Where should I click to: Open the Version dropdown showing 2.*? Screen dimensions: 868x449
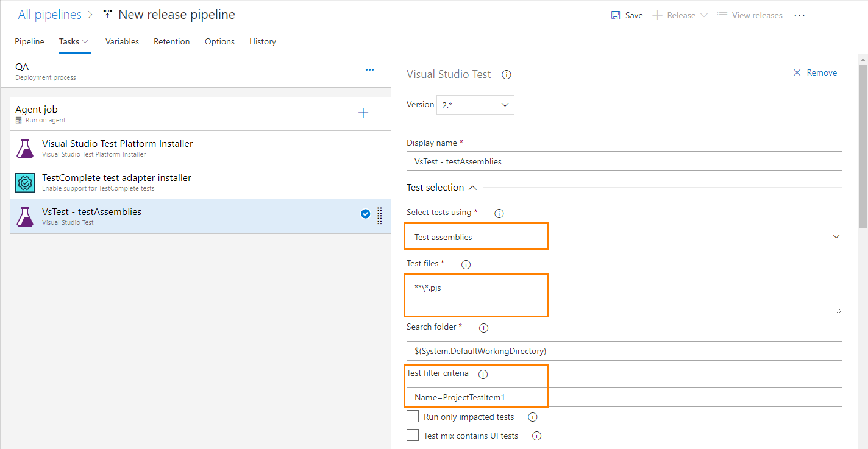click(475, 104)
